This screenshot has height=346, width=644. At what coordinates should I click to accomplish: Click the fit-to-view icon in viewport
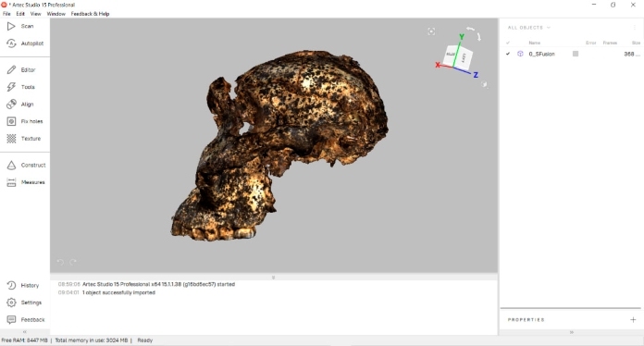coord(431,31)
